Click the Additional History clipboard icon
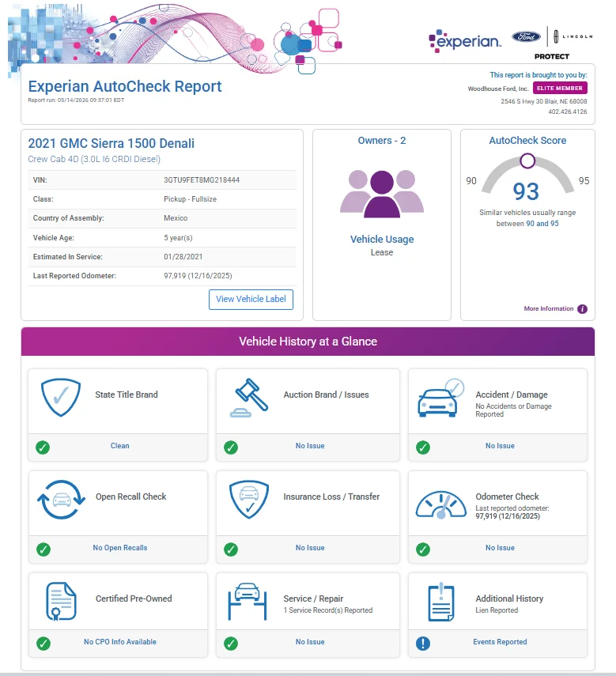 coord(441,602)
